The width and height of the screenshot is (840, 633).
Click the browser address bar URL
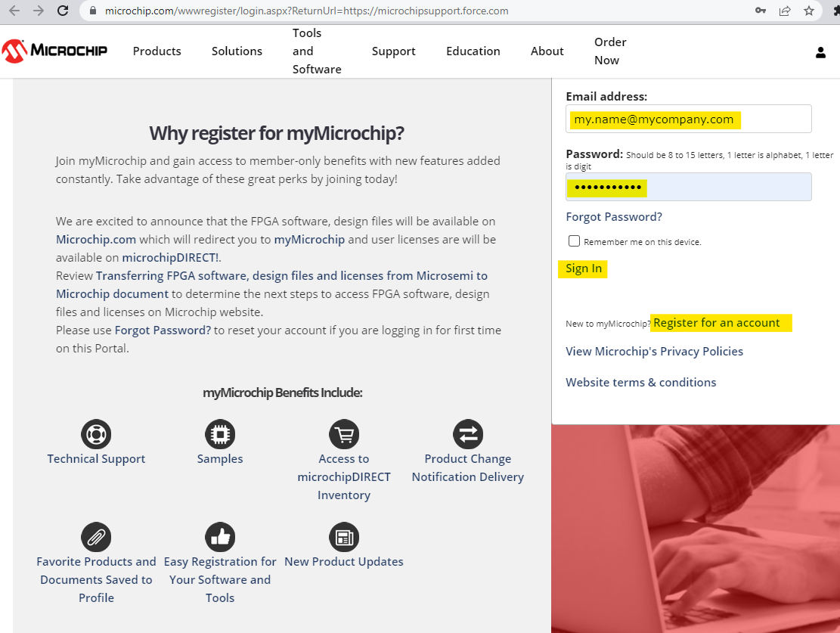[306, 11]
